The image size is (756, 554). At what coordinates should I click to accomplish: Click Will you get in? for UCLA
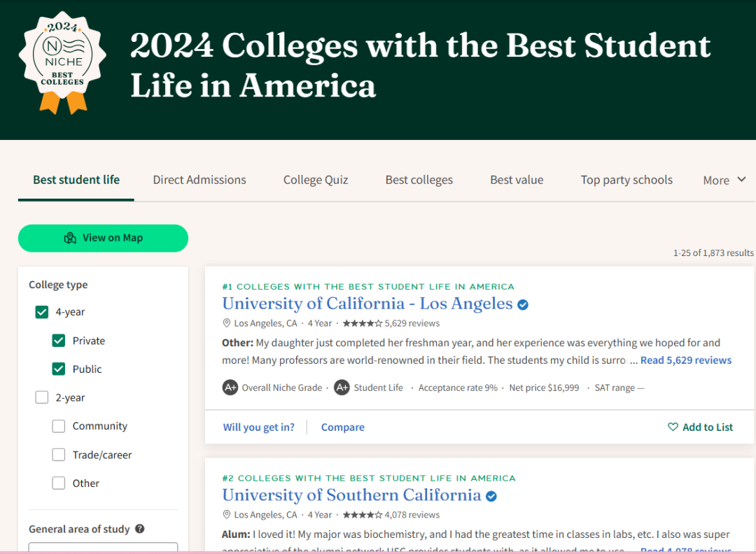[x=258, y=427]
